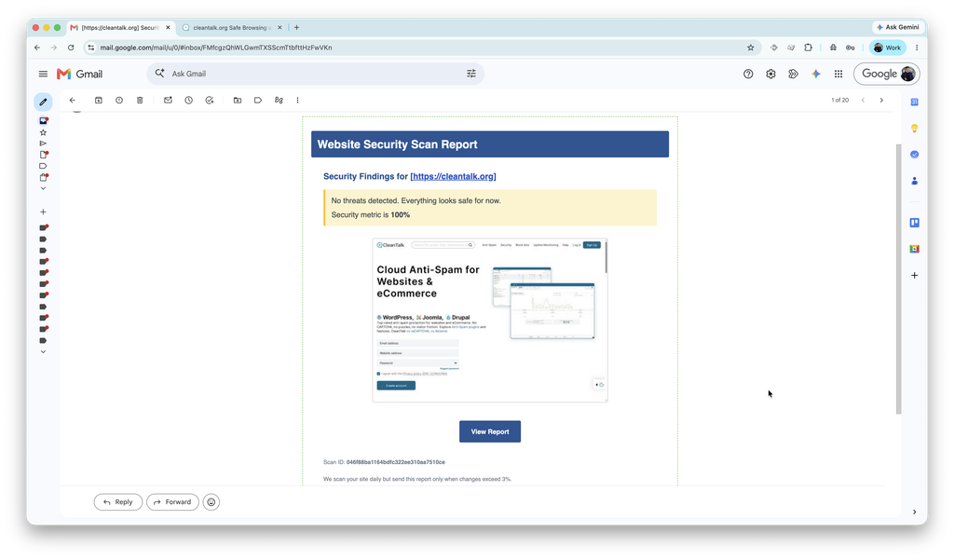954x560 pixels.
Task: Move the email to a folder
Action: click(238, 100)
